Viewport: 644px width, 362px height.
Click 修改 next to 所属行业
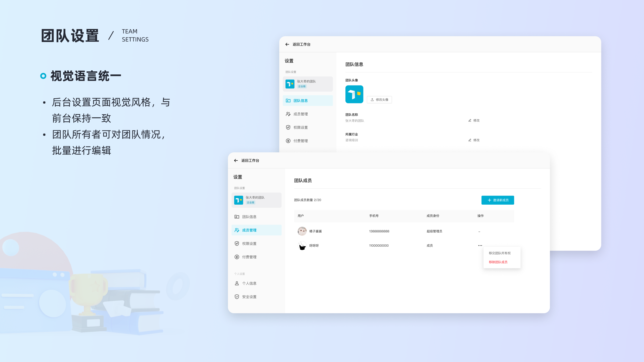click(x=476, y=140)
